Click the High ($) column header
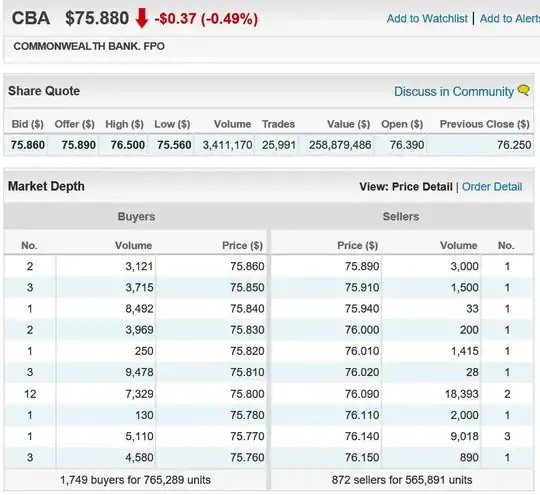 [124, 124]
